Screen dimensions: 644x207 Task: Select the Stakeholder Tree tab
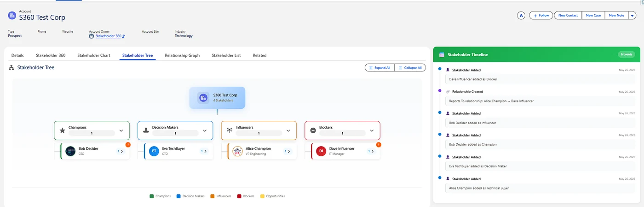[x=138, y=55]
